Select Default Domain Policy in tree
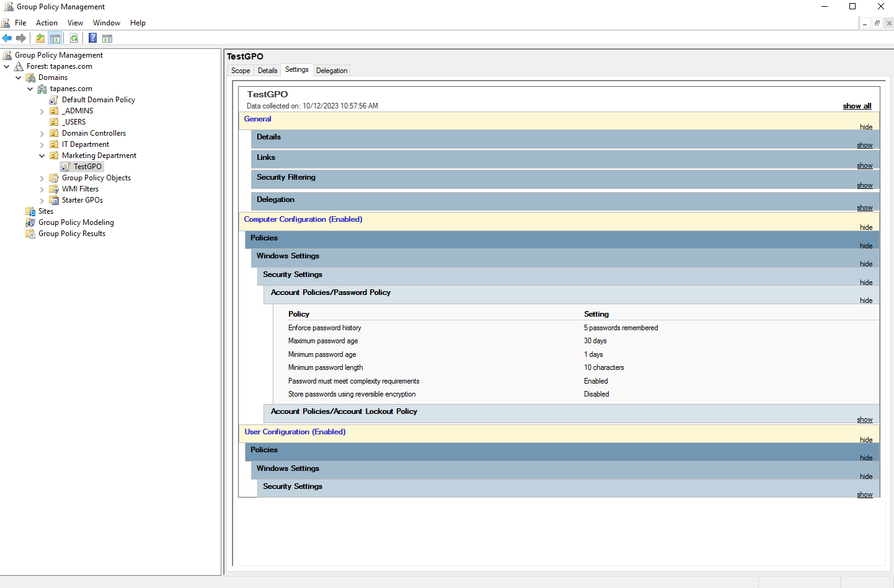 coord(98,100)
